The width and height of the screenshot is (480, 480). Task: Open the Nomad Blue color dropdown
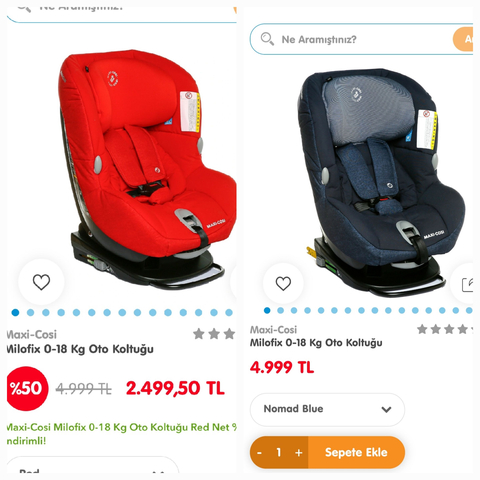pyautogui.click(x=327, y=409)
